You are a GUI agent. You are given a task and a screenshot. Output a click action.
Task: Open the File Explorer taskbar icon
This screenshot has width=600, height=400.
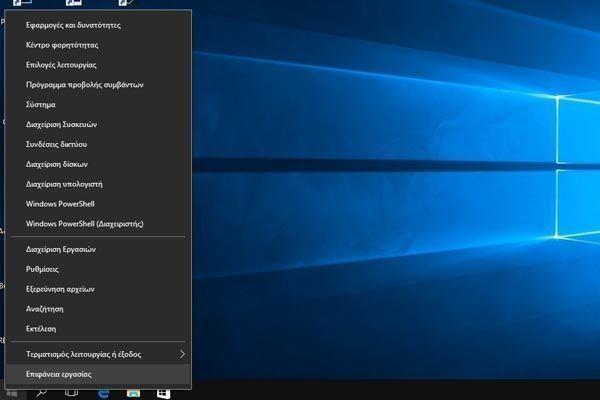coord(133,394)
